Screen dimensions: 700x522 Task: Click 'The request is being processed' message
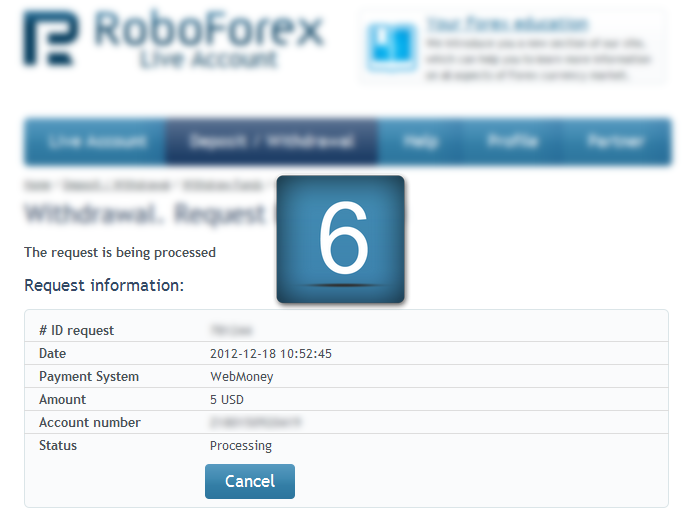120,252
